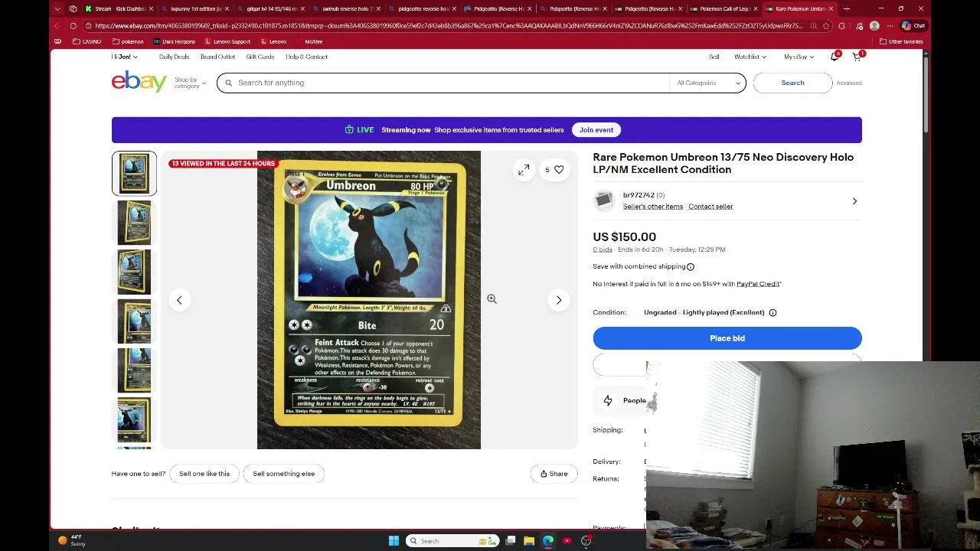Open the Sell link in header
The image size is (980, 551).
(714, 57)
